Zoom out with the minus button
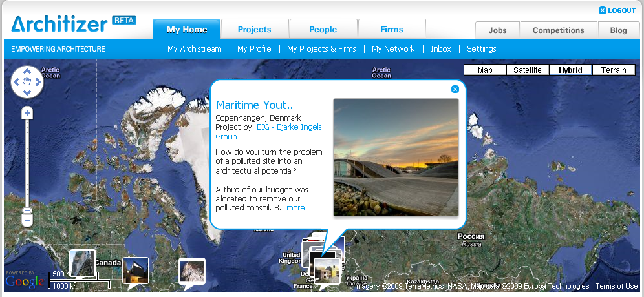Image resolution: width=644 pixels, height=297 pixels. [x=27, y=221]
